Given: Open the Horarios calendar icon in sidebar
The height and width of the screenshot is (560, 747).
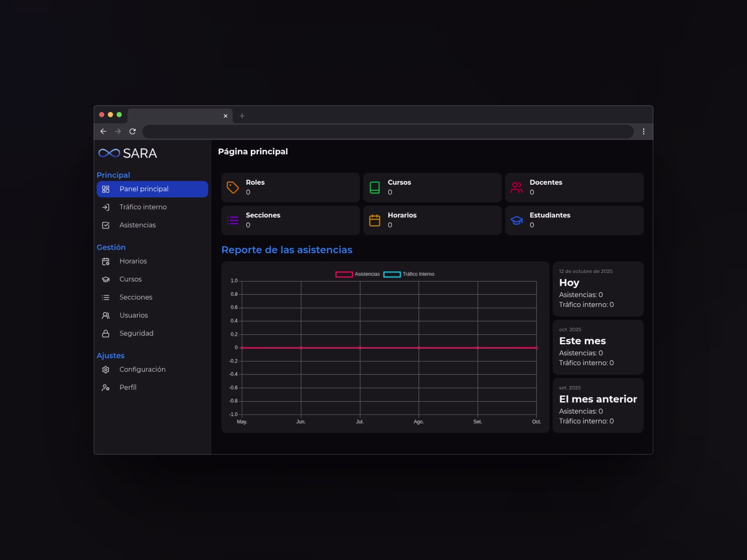Looking at the screenshot, I should pyautogui.click(x=105, y=262).
